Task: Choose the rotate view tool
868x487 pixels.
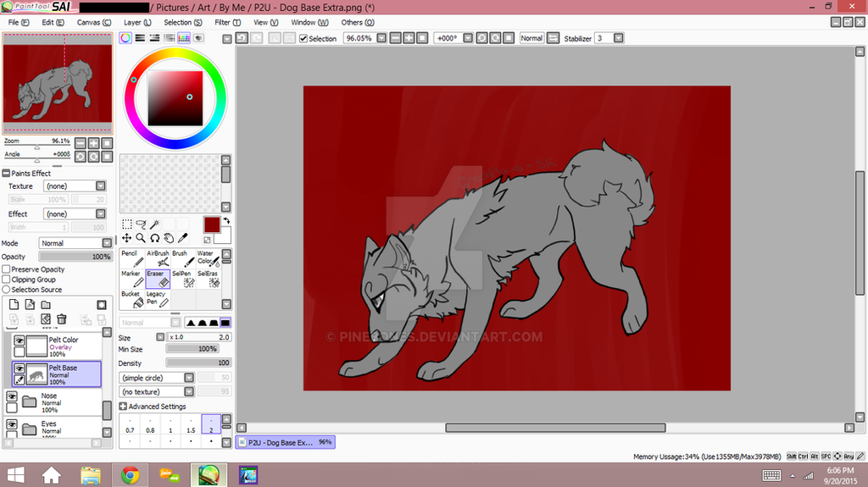Action: point(155,238)
